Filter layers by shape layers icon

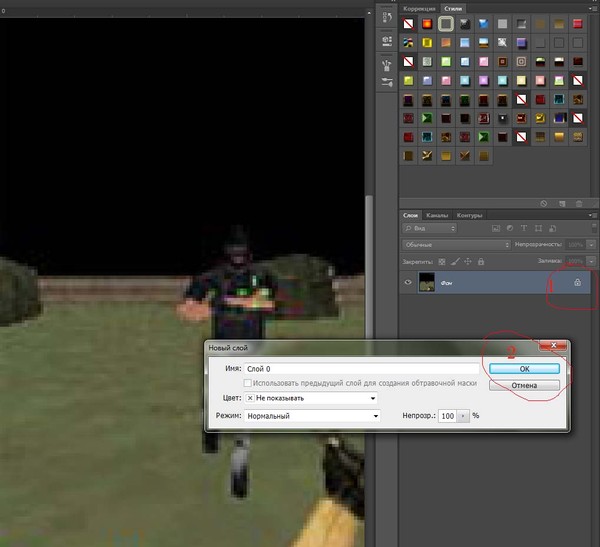coord(538,229)
